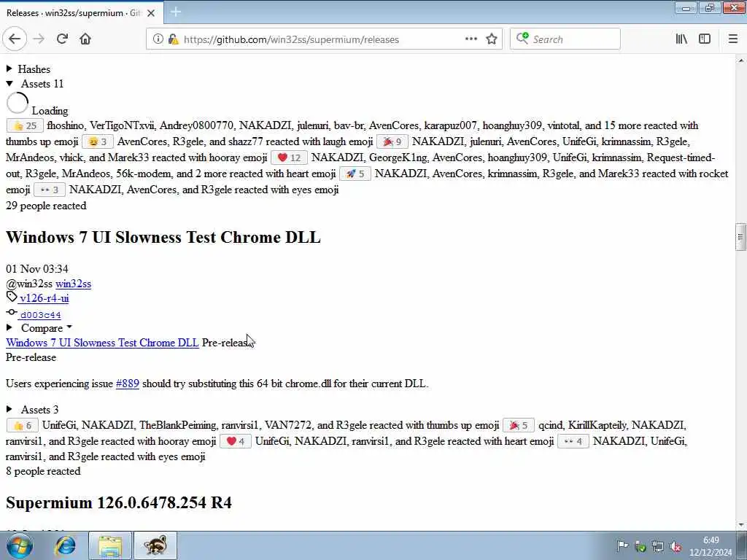Bookmark this page with the star icon
This screenshot has height=560, width=747.
(492, 39)
